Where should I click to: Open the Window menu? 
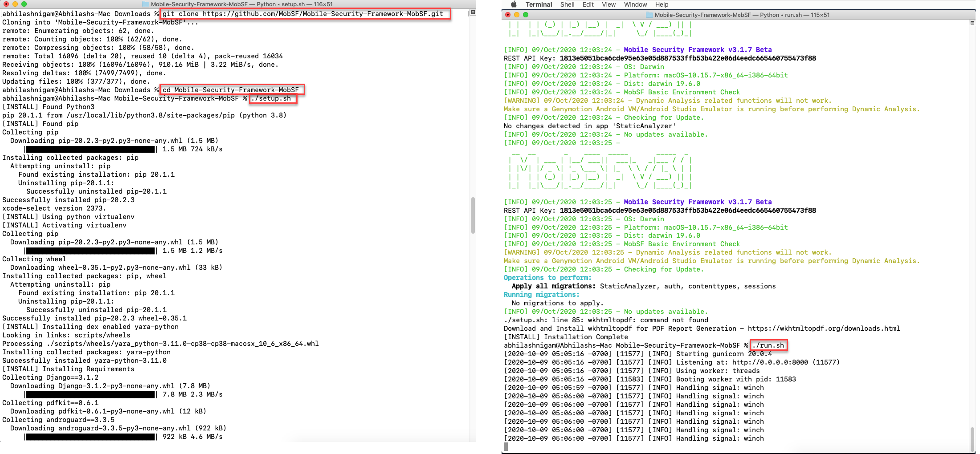635,4
